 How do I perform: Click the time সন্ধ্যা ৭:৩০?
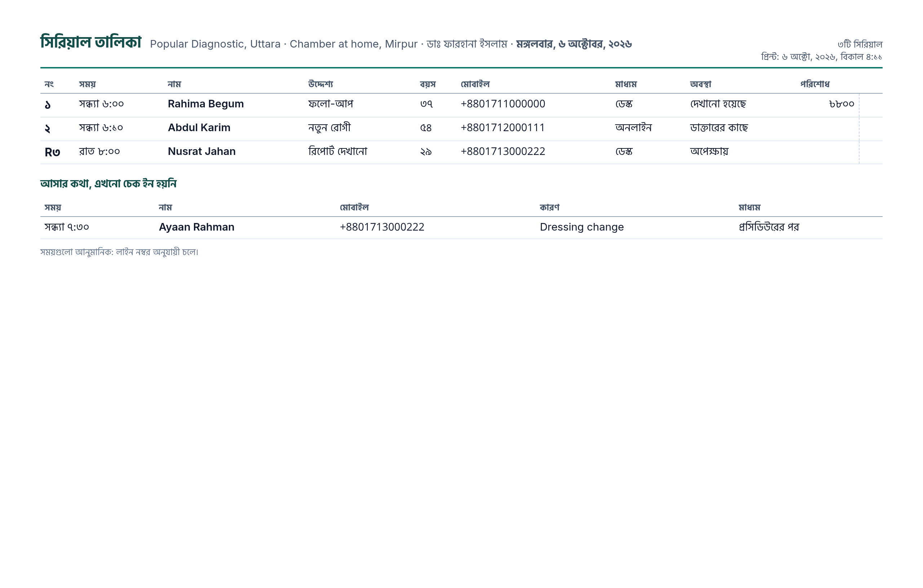pos(67,227)
